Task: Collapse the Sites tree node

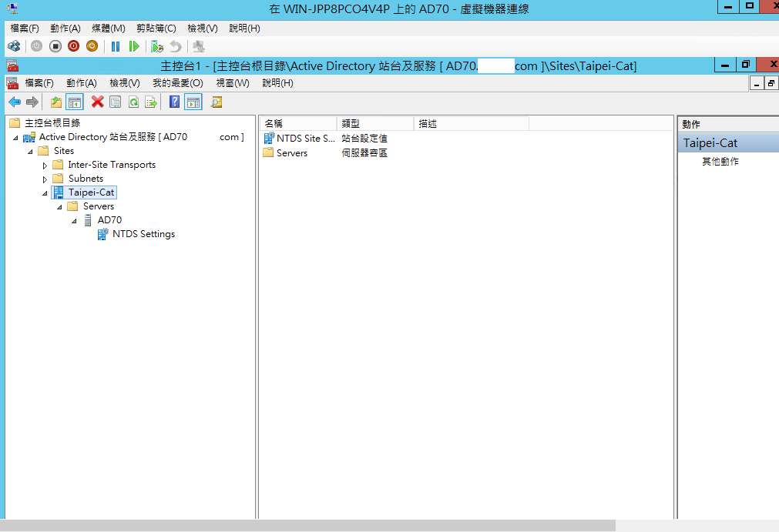Action: pos(30,152)
